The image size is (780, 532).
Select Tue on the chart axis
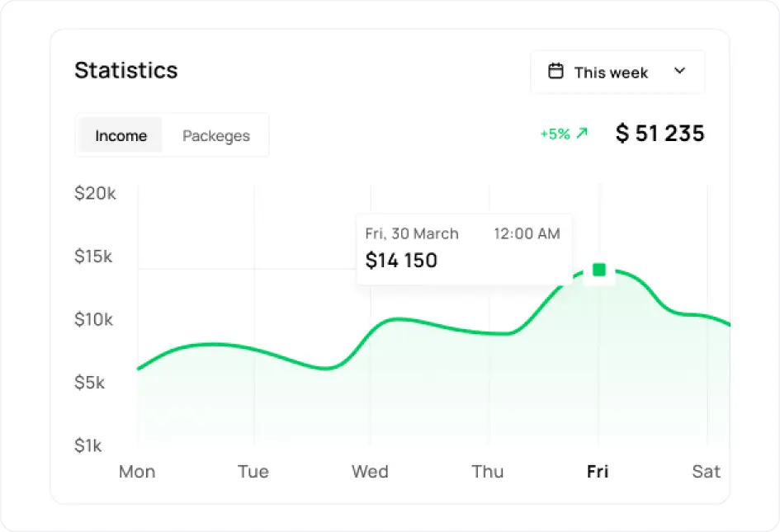(253, 472)
